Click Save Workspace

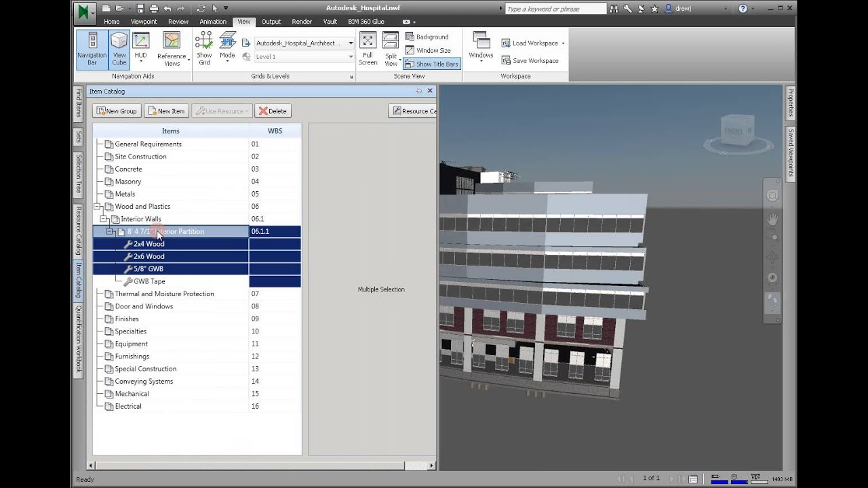(530, 60)
